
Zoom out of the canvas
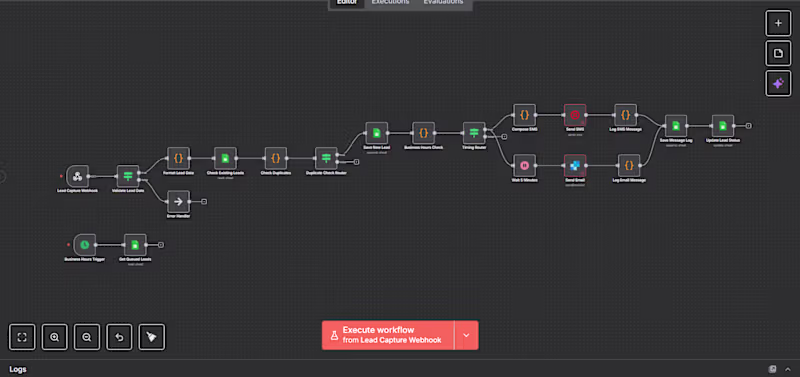(87, 337)
